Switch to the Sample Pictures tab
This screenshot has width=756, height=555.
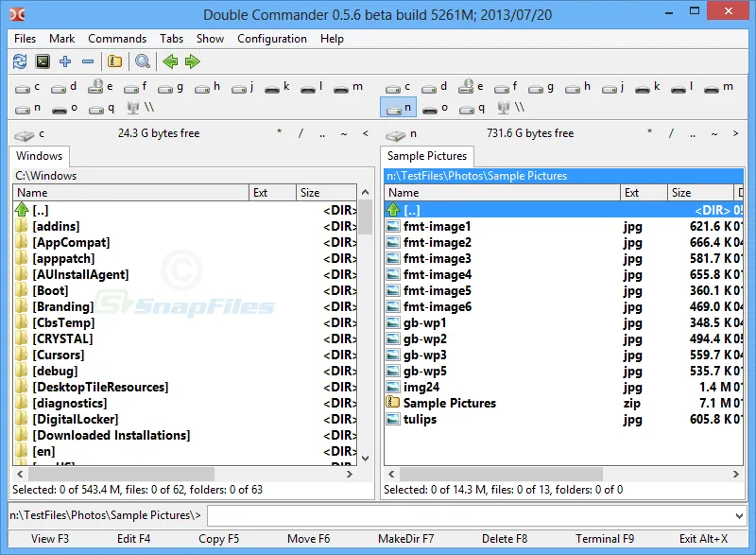(427, 156)
